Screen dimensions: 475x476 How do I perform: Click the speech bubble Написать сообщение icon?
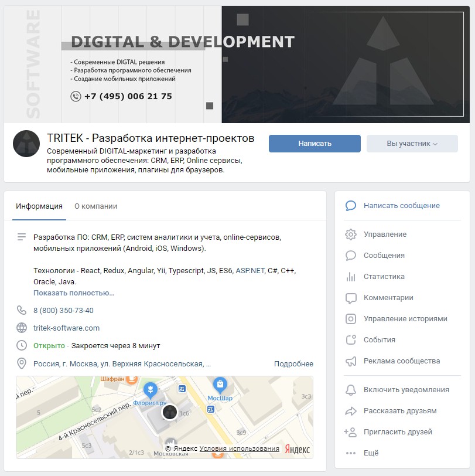pos(351,206)
